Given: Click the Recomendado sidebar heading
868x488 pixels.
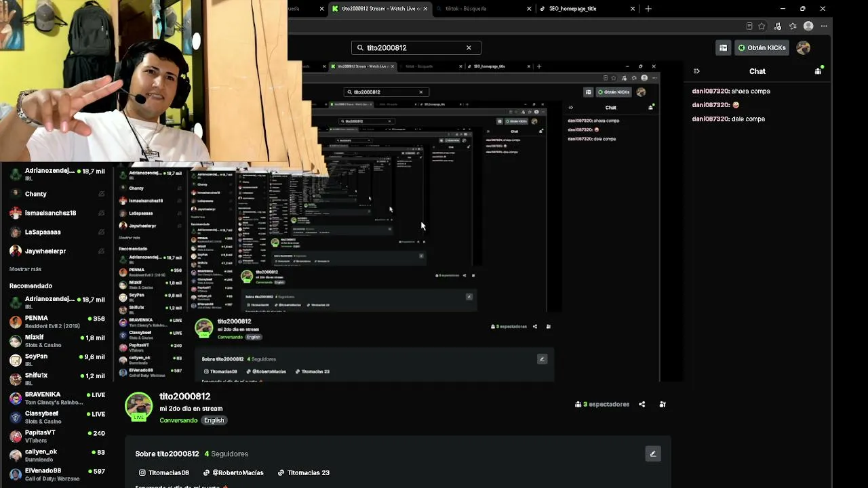Looking at the screenshot, I should click(31, 286).
